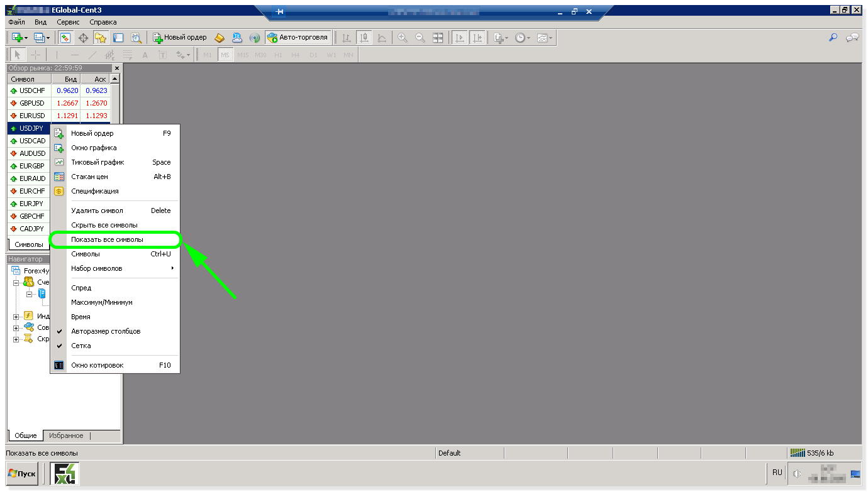Choose Окно графика in the context menu
Image resolution: width=868 pixels, height=492 pixels.
(x=115, y=148)
